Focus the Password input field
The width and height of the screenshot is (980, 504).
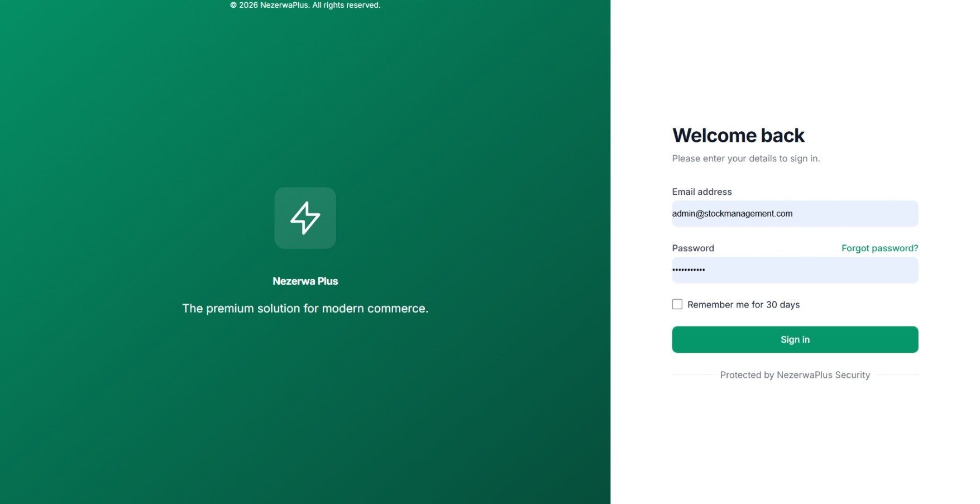pyautogui.click(x=795, y=270)
